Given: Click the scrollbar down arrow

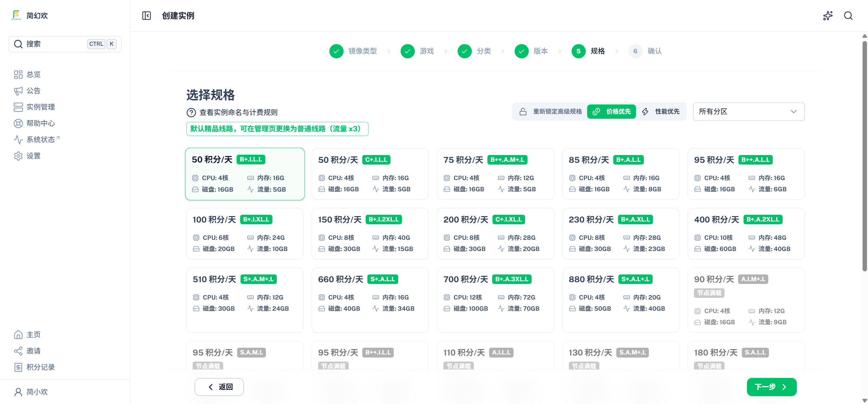Looking at the screenshot, I should (x=865, y=401).
